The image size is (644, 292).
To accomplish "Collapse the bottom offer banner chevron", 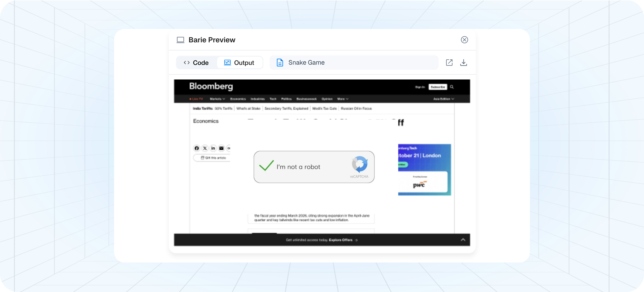I will [463, 240].
